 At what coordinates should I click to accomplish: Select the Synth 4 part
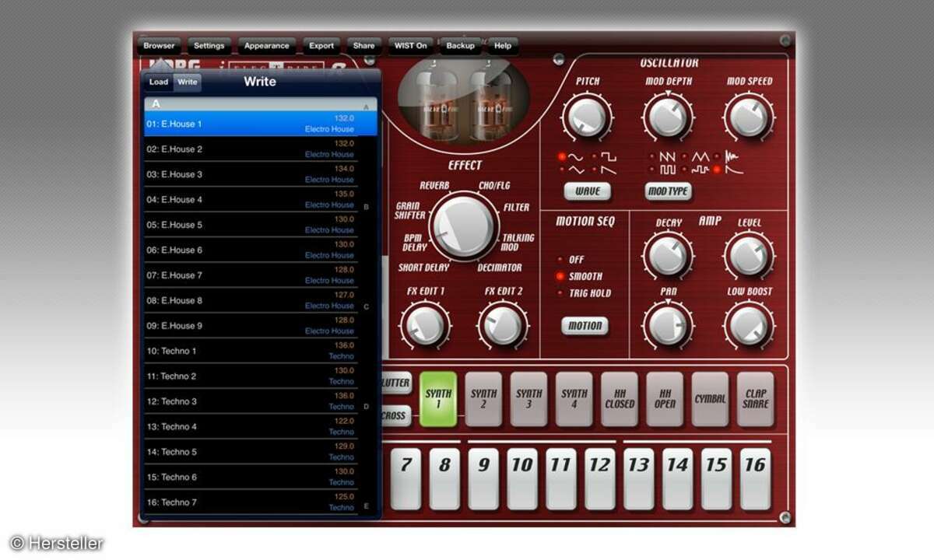[x=574, y=399]
